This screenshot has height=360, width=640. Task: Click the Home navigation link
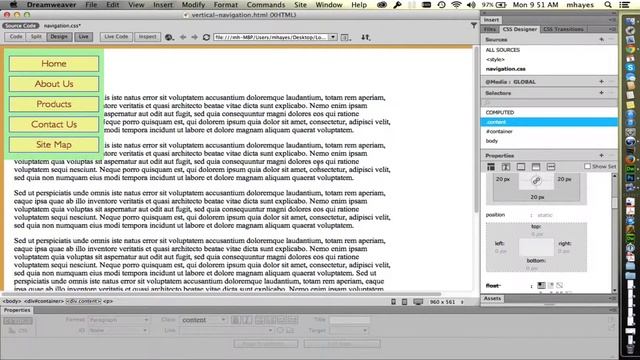[x=54, y=64]
